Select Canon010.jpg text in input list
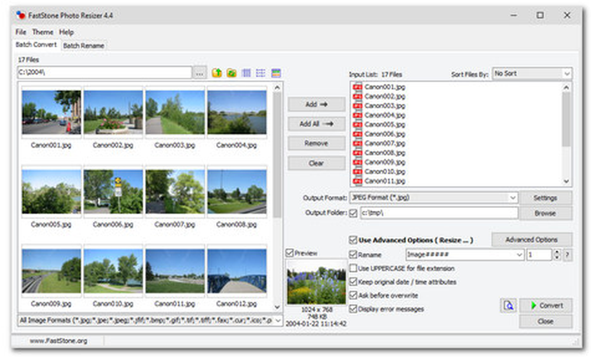The width and height of the screenshot is (591, 364). [385, 172]
